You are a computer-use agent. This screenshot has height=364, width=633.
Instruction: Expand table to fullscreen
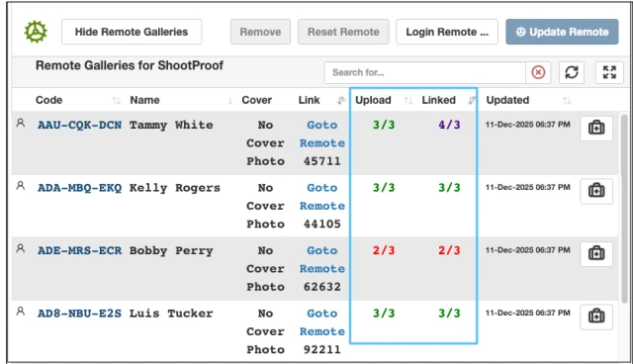pyautogui.click(x=609, y=72)
